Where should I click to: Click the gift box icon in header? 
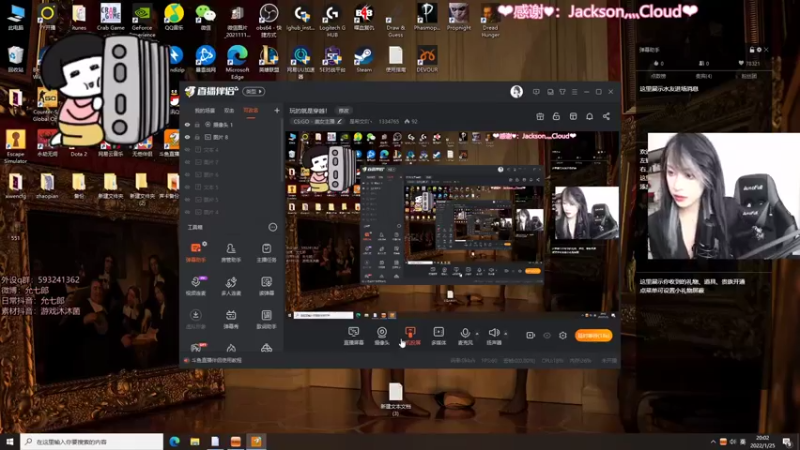[x=540, y=116]
